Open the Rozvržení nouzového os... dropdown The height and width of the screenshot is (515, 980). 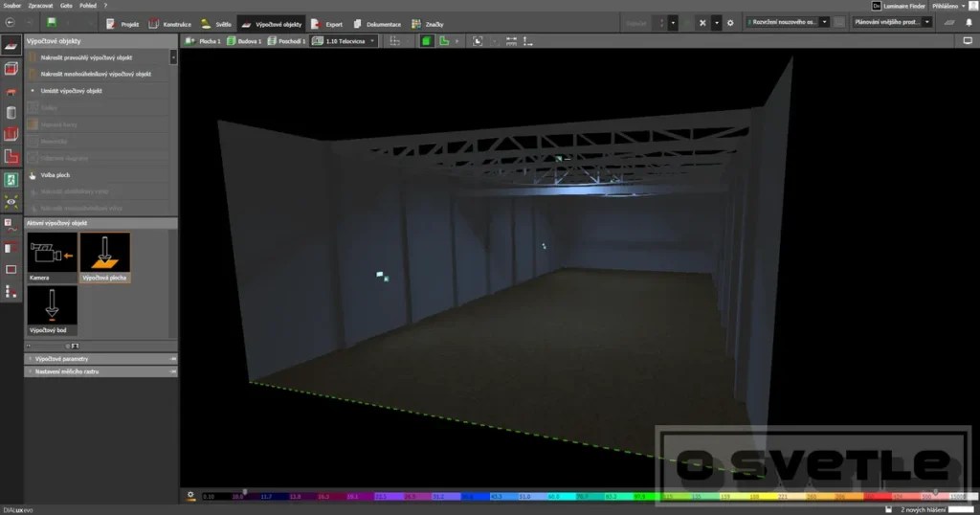(x=788, y=22)
